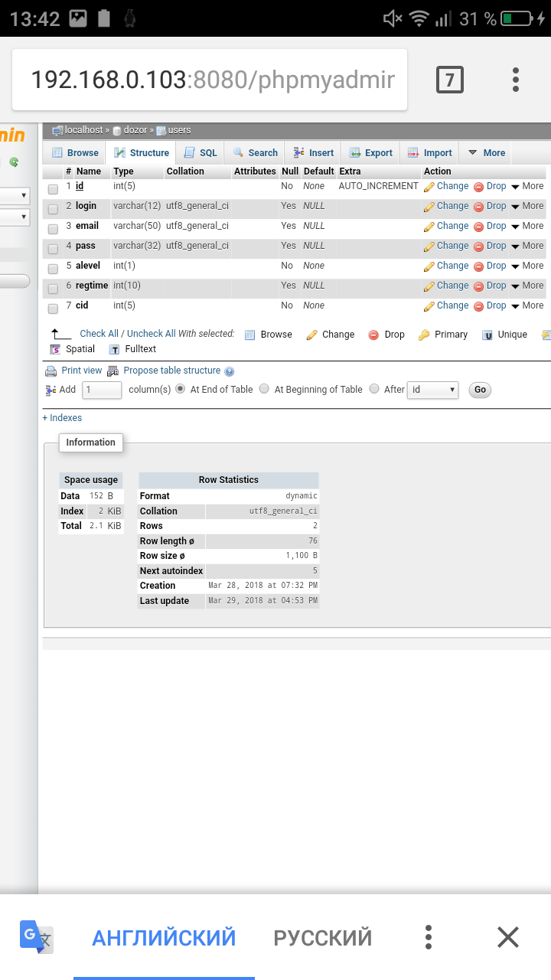
Task: Expand the Indexes link
Action: pyautogui.click(x=62, y=418)
